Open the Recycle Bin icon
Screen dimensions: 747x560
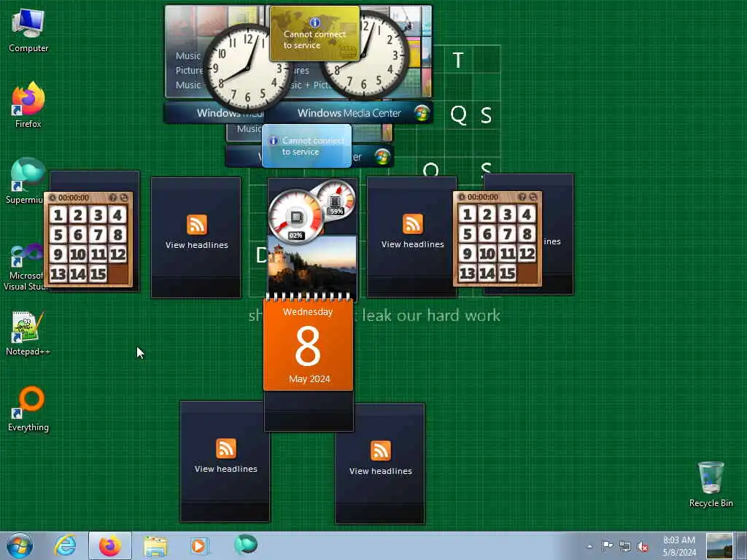point(711,484)
